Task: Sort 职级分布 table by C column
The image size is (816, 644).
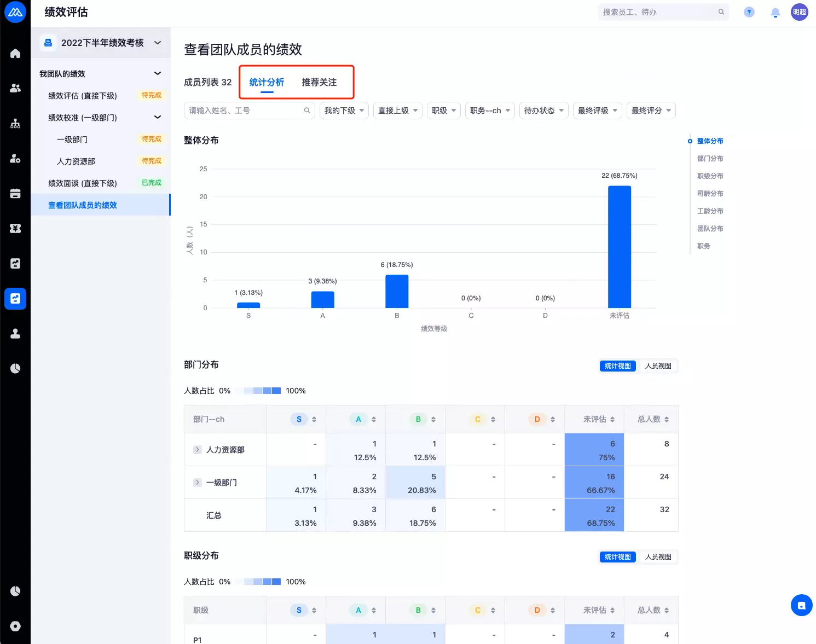Action: pos(493,611)
